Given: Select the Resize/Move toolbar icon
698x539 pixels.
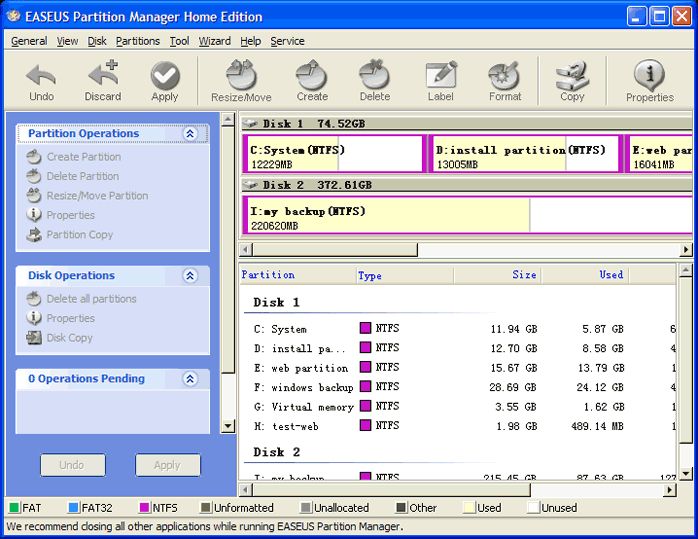Looking at the screenshot, I should coord(241,75).
